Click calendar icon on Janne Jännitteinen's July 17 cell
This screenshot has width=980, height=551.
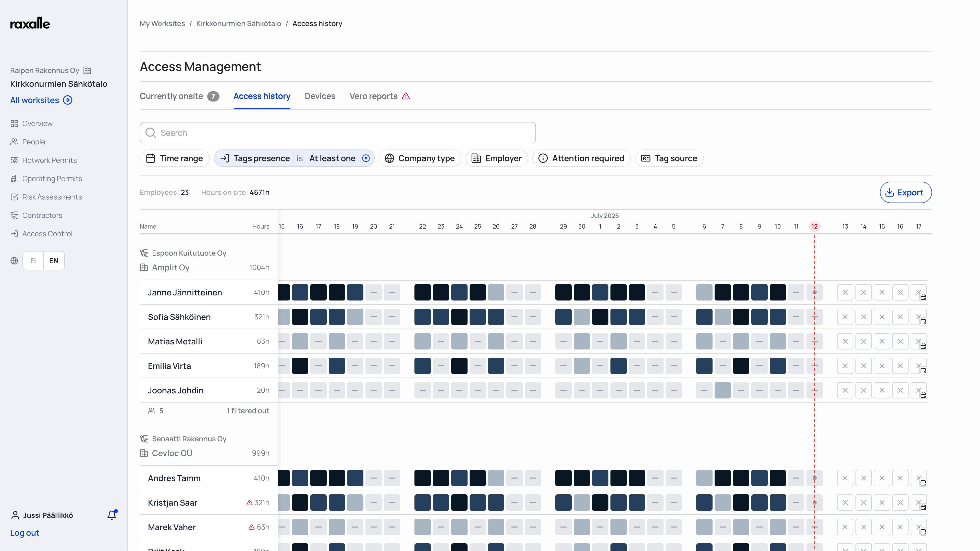pyautogui.click(x=923, y=297)
